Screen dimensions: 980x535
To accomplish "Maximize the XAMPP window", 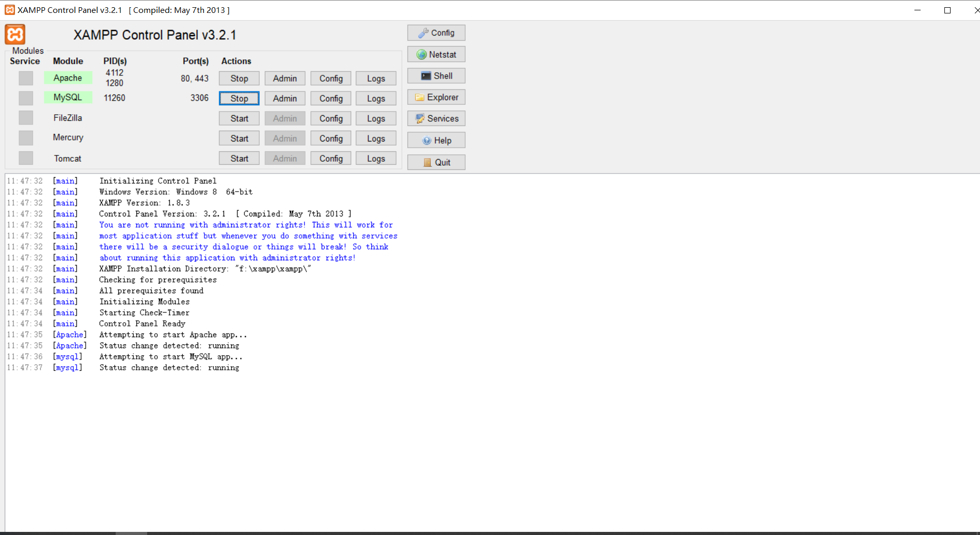I will (x=947, y=10).
